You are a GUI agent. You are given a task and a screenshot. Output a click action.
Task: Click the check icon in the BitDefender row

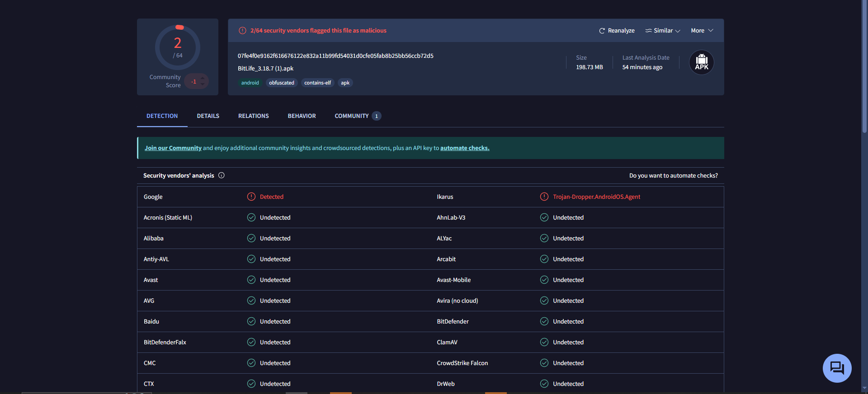pos(544,321)
